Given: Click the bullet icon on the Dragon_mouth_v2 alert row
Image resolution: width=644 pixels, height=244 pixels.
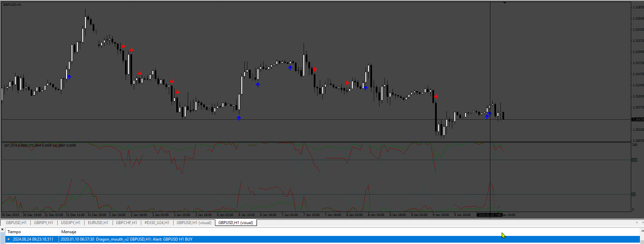Looking at the screenshot, I should coord(9,239).
